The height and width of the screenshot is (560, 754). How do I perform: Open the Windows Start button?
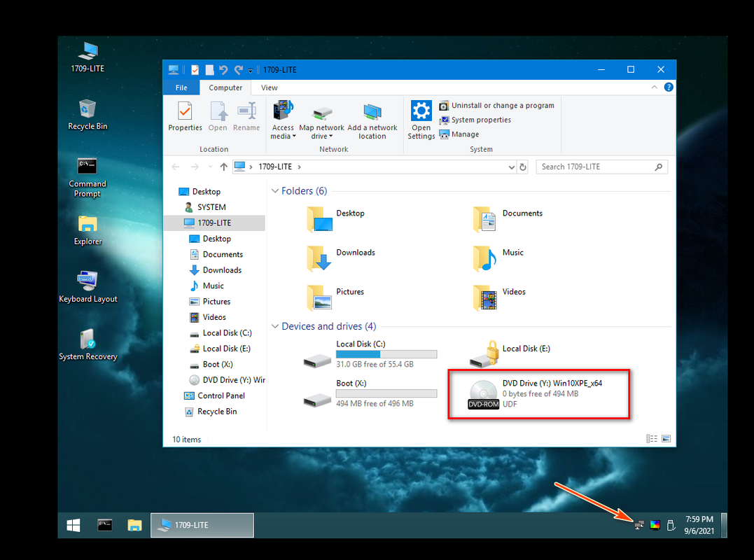[x=73, y=525]
